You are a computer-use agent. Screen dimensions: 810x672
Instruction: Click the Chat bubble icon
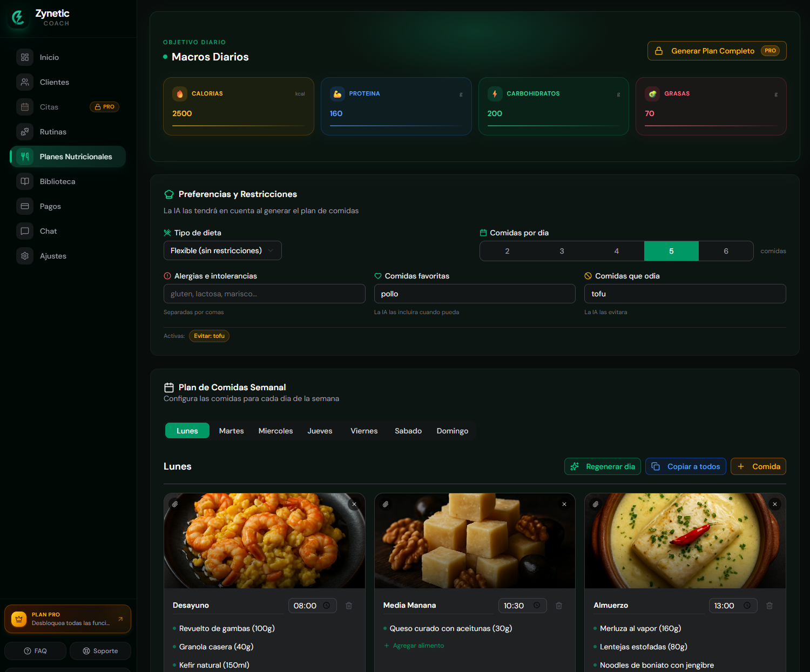(x=25, y=231)
